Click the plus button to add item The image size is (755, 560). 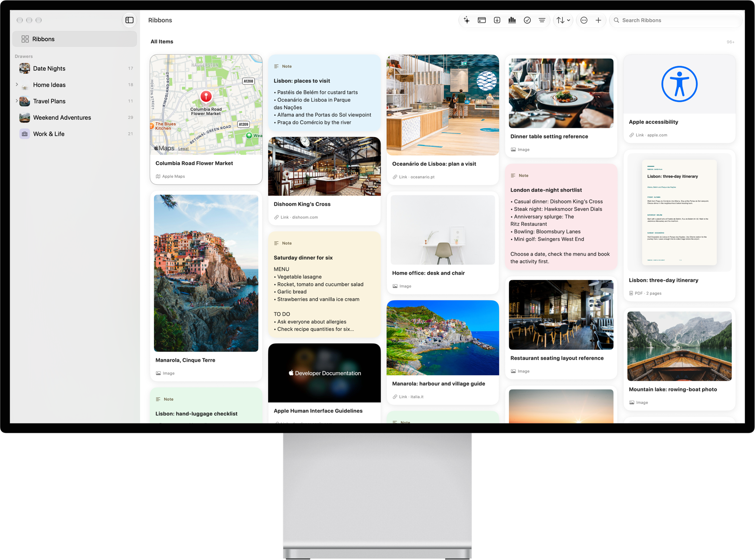tap(598, 20)
